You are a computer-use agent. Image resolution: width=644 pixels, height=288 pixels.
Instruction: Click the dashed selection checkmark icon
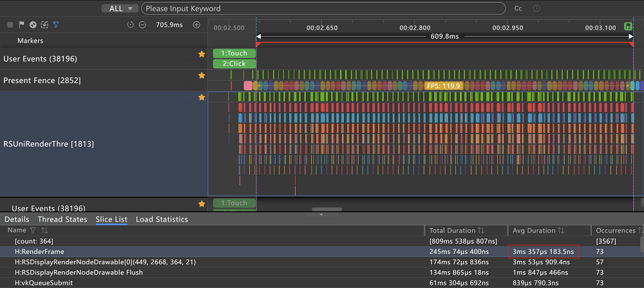point(45,25)
